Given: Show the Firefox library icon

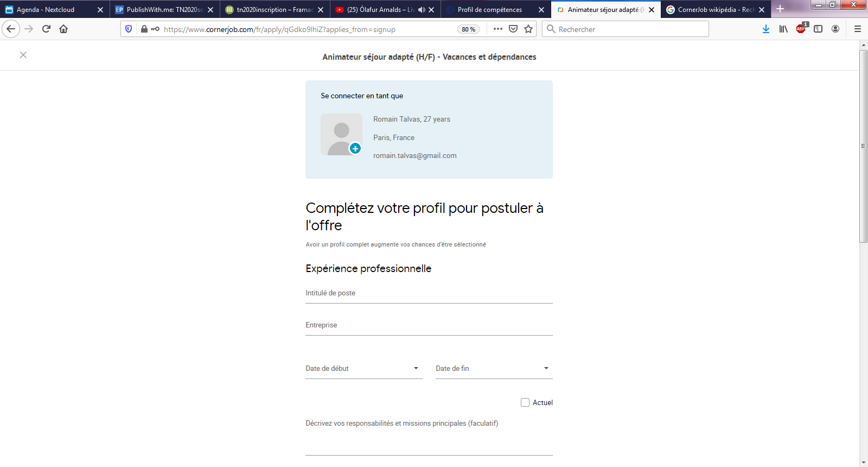Looking at the screenshot, I should [x=783, y=29].
